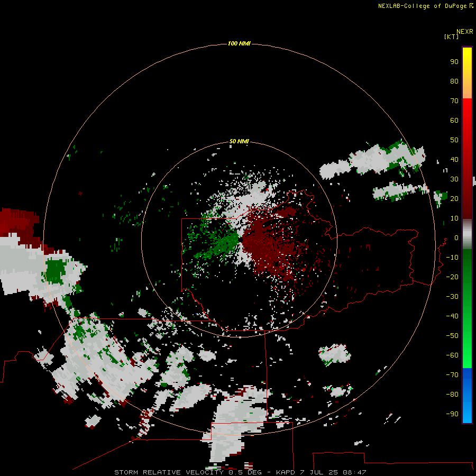Click the -20 value on the velocity scale

pos(452,277)
